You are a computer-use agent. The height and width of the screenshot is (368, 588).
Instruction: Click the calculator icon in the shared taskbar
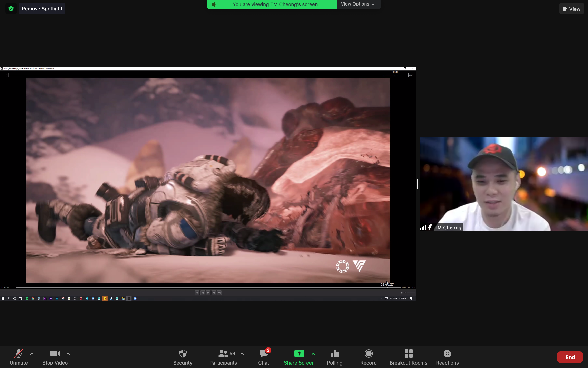(x=39, y=299)
